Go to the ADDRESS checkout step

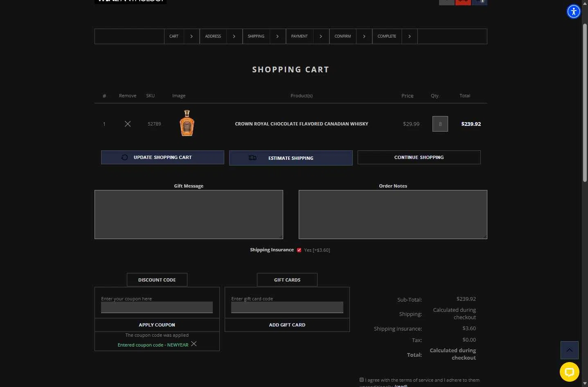[x=213, y=36]
